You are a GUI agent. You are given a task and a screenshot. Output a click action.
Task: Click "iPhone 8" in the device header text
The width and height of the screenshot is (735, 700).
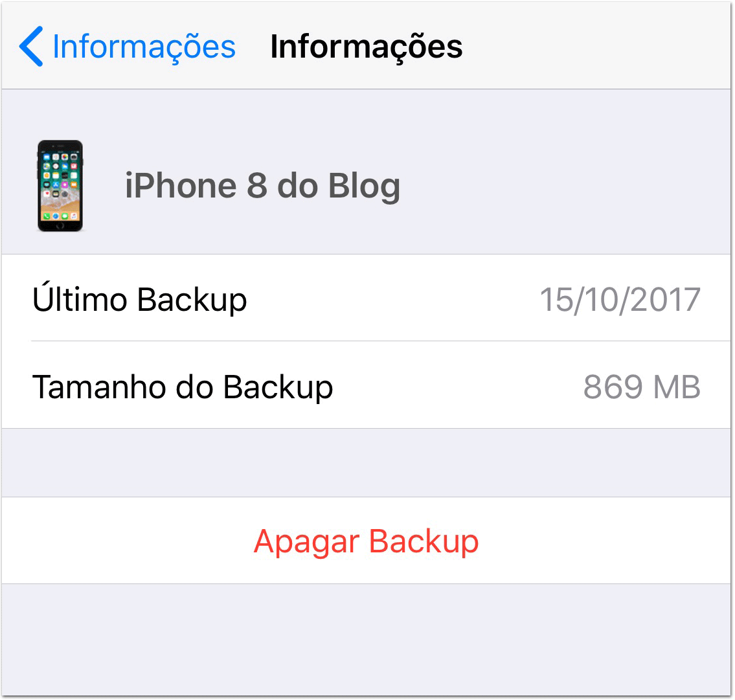[196, 186]
